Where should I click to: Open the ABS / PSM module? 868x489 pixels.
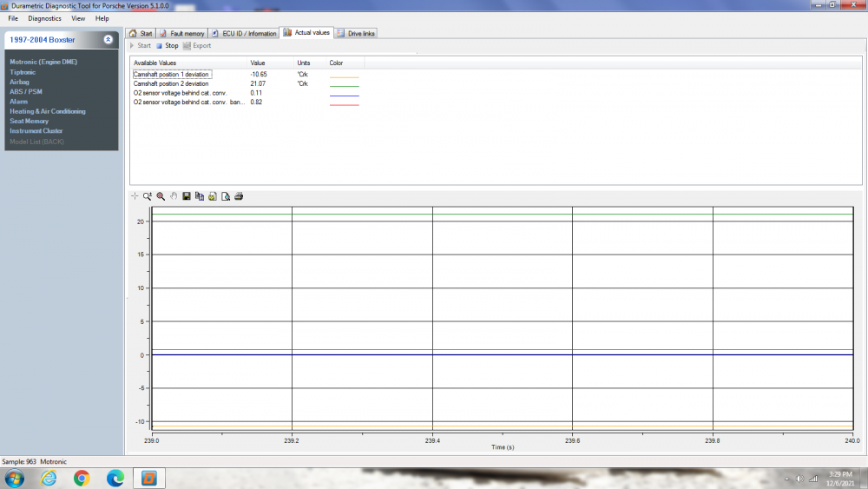pyautogui.click(x=24, y=91)
